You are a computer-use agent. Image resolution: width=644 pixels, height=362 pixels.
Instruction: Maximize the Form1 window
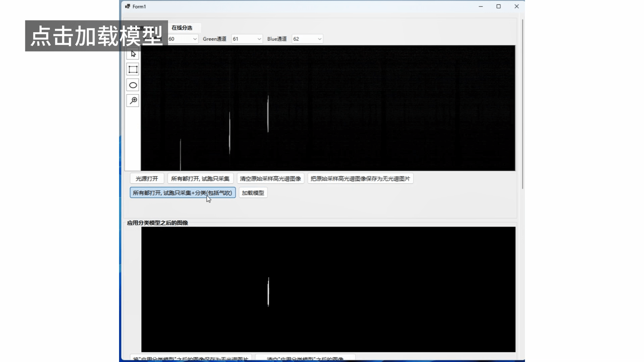click(x=498, y=7)
